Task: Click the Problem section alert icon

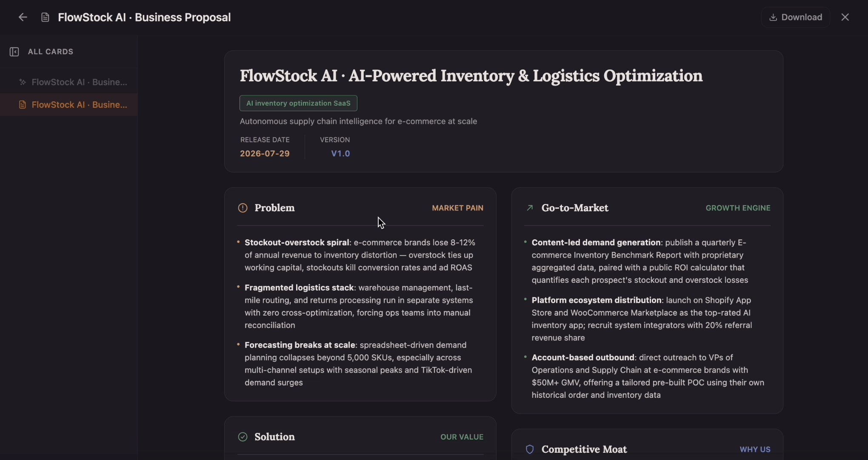Action: (243, 208)
